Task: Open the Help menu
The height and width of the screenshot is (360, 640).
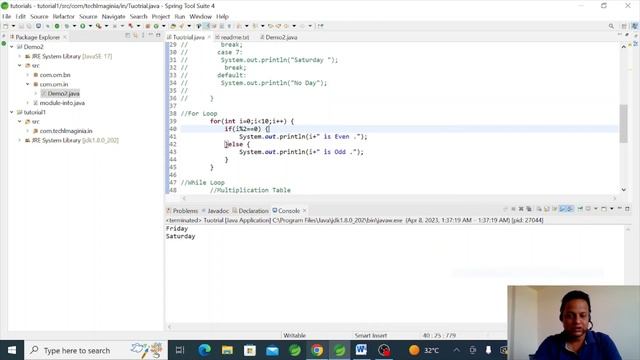Action: (222, 17)
